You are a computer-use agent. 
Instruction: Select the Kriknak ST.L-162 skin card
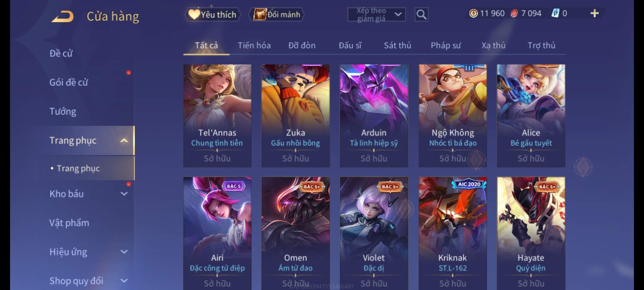[453, 233]
